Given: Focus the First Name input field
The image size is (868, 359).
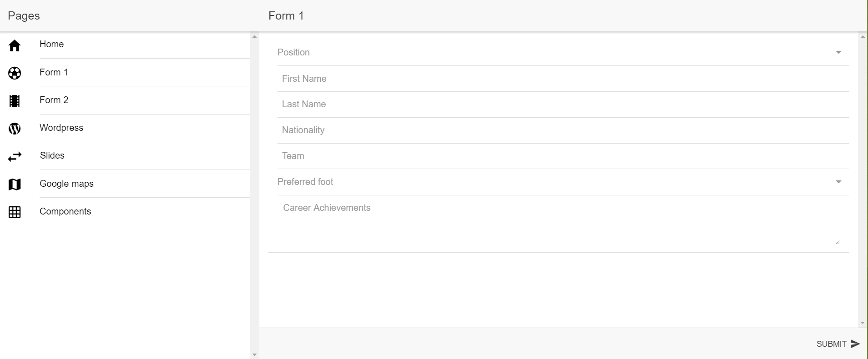Looking at the screenshot, I should [563, 79].
